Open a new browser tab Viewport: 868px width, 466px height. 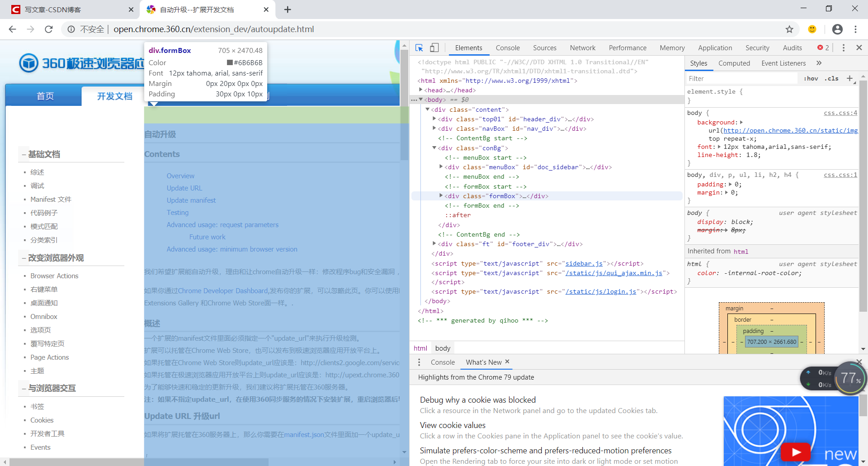[288, 10]
